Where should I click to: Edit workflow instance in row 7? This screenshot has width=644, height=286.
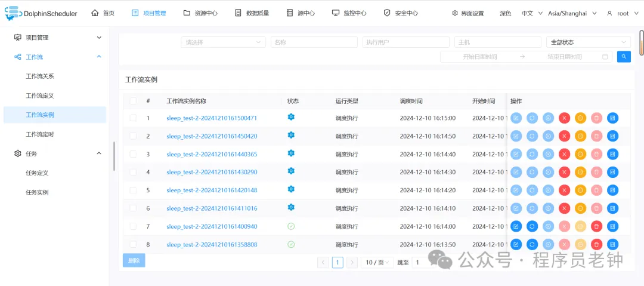[516, 226]
